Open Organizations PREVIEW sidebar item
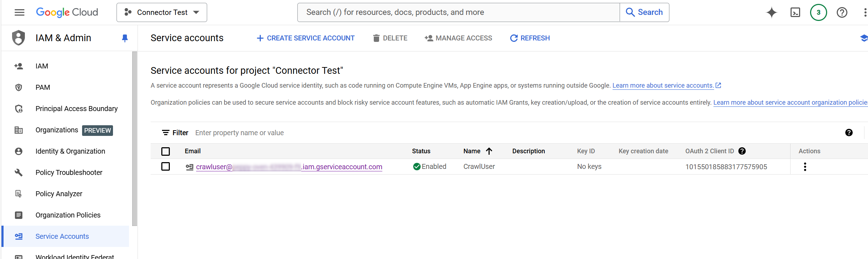Viewport: 868px width, 259px height. (x=65, y=130)
